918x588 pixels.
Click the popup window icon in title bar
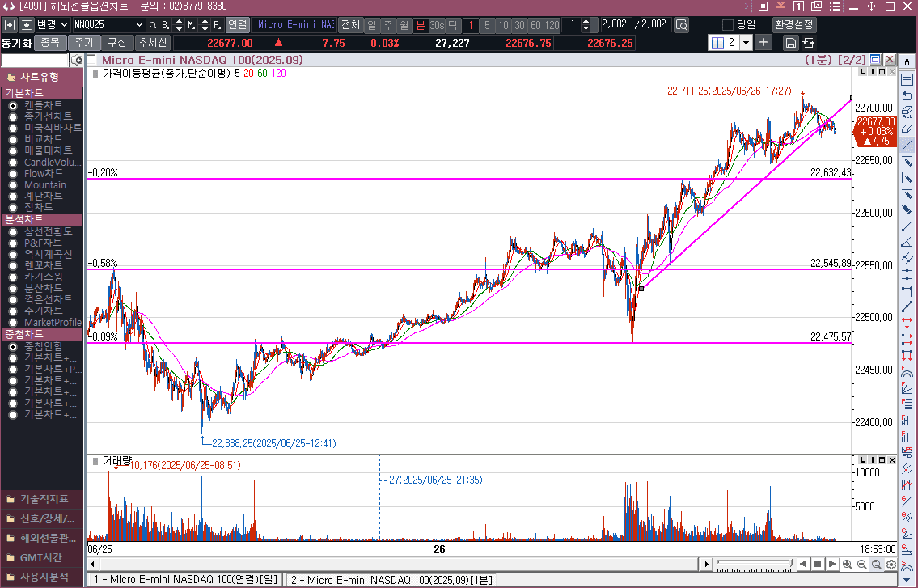click(817, 6)
